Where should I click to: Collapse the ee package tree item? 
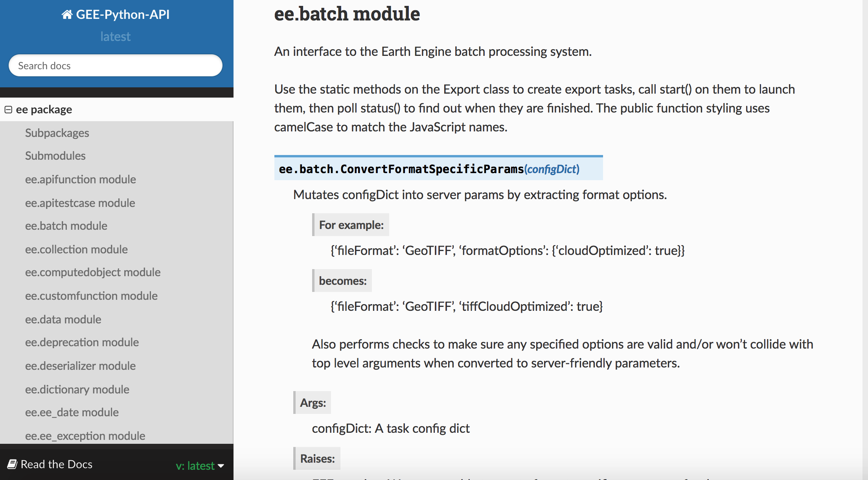[8, 109]
